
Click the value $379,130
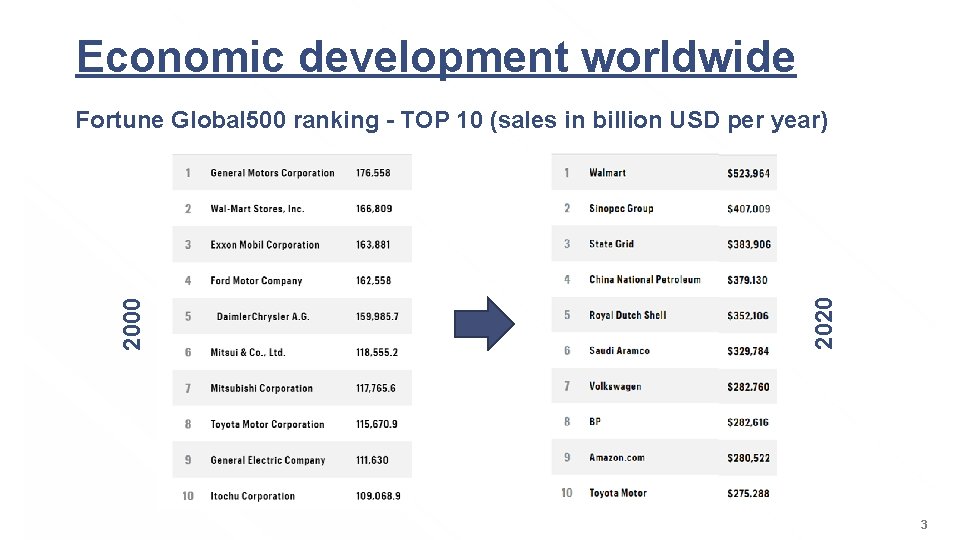tap(747, 280)
